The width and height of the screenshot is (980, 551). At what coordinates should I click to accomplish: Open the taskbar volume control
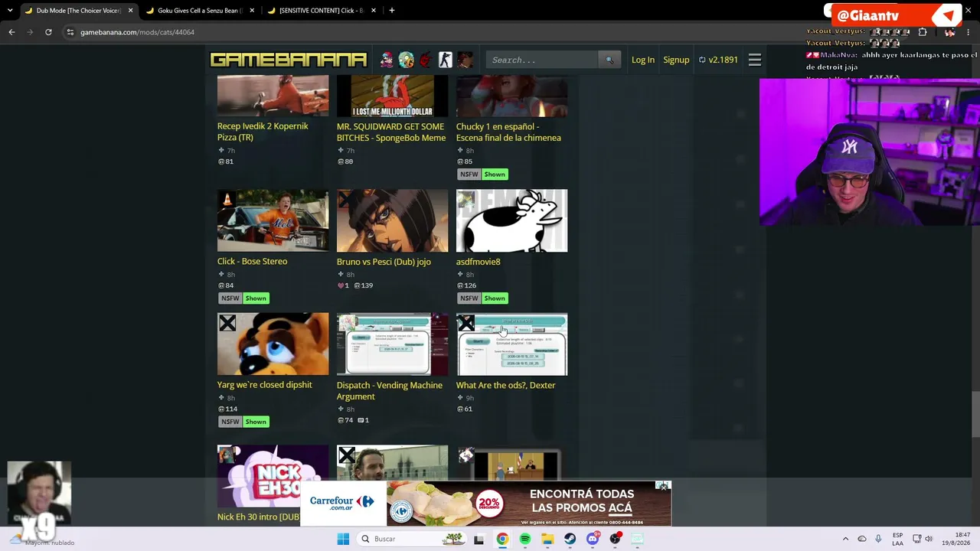pyautogui.click(x=929, y=539)
